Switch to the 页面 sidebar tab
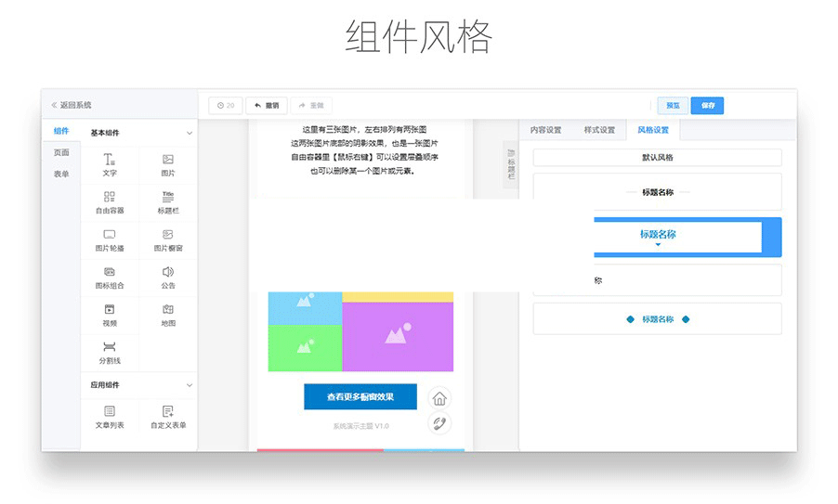 point(61,152)
